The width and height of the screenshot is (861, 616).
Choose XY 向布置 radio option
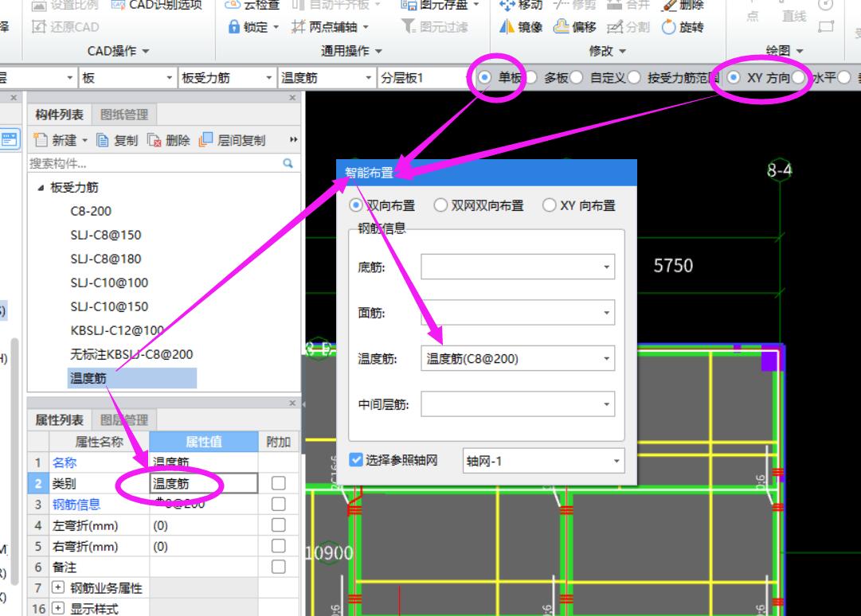[x=549, y=205]
